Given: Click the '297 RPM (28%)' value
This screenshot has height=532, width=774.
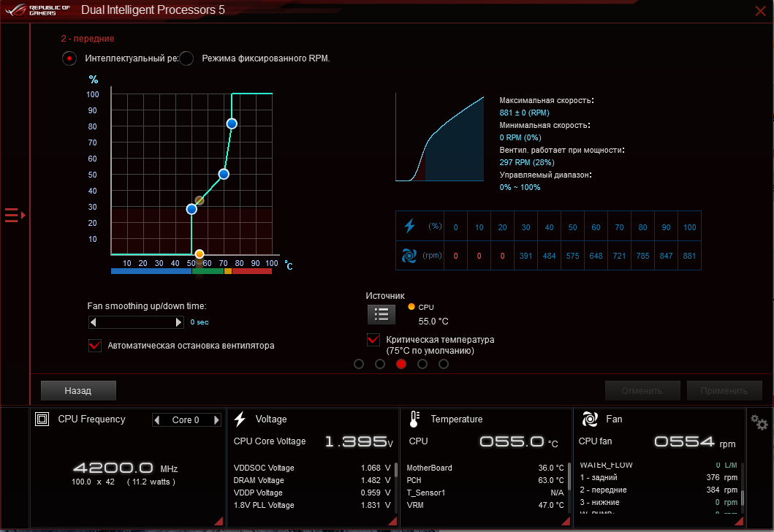Looking at the screenshot, I should tap(527, 162).
